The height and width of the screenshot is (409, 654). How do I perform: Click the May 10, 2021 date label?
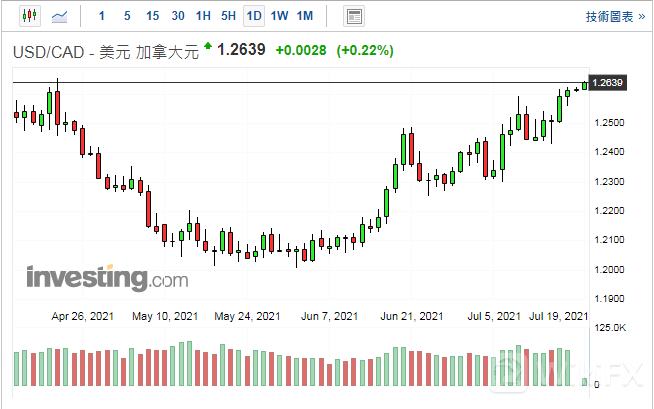166,316
